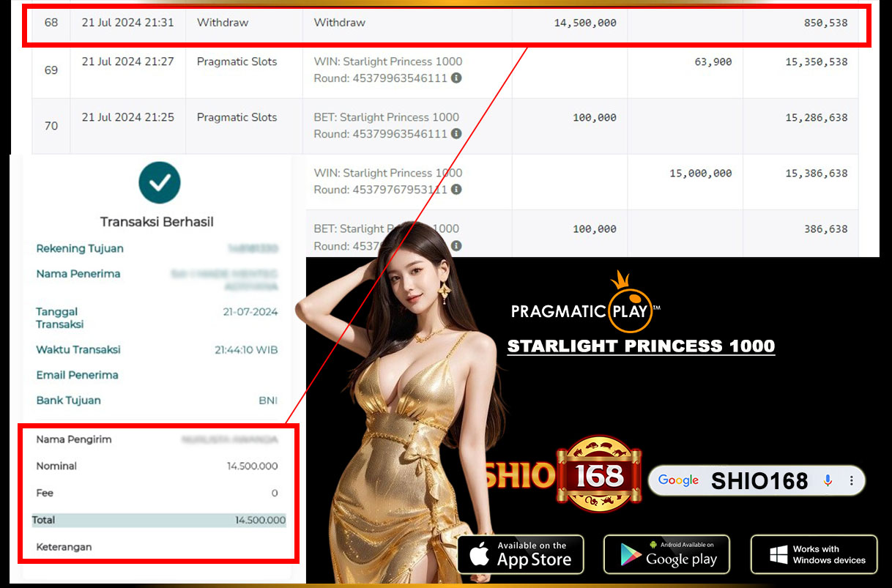Image resolution: width=892 pixels, height=588 pixels.
Task: Click the 850,538 balance in row 68
Action: pyautogui.click(x=825, y=23)
